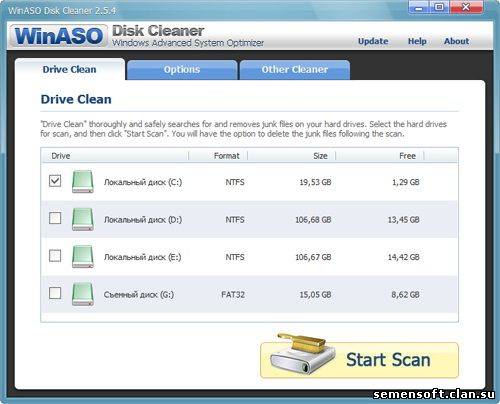Click the 1,29 GB free value
The image size is (500, 404).
[406, 182]
